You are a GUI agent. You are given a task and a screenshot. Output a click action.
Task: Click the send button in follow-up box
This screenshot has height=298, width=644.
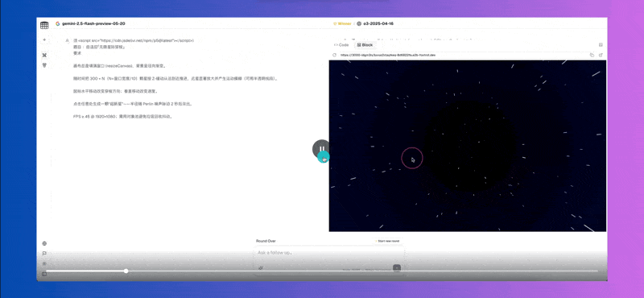(x=396, y=268)
